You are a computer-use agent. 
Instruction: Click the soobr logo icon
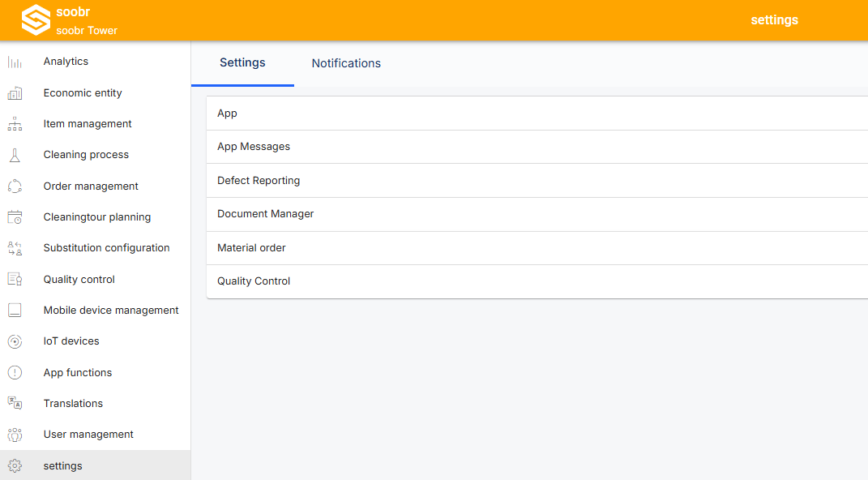point(36,20)
